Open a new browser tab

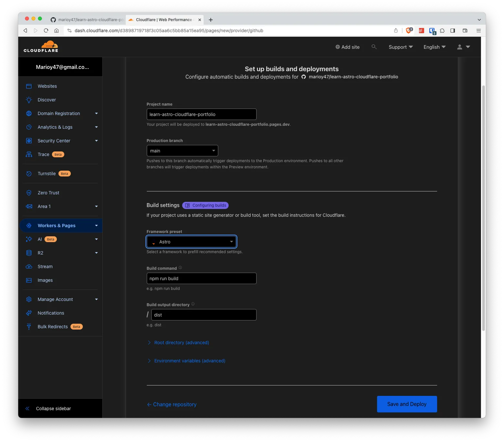click(211, 20)
